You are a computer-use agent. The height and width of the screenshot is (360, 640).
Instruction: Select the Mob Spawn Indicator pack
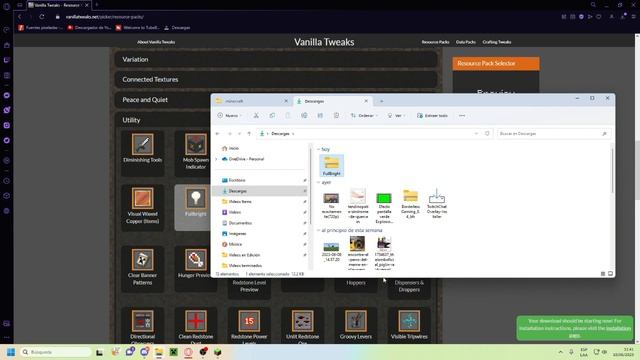tap(196, 153)
